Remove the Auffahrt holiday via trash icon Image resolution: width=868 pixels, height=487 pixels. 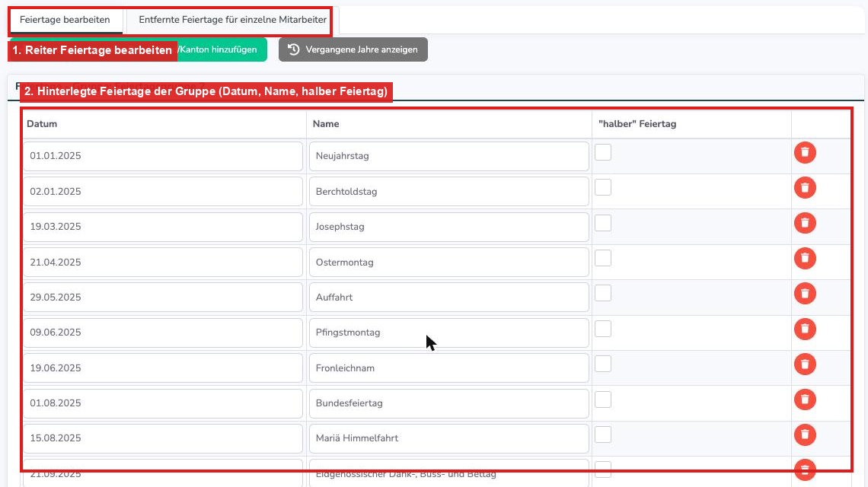click(x=805, y=293)
